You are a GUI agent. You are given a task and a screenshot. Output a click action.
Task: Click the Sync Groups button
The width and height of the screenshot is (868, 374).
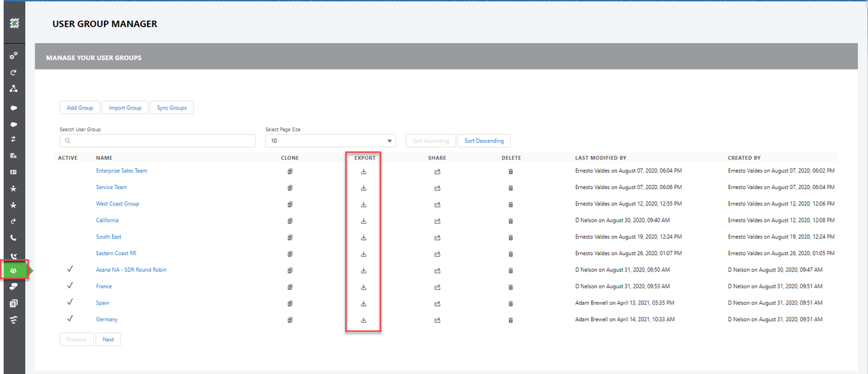click(171, 107)
